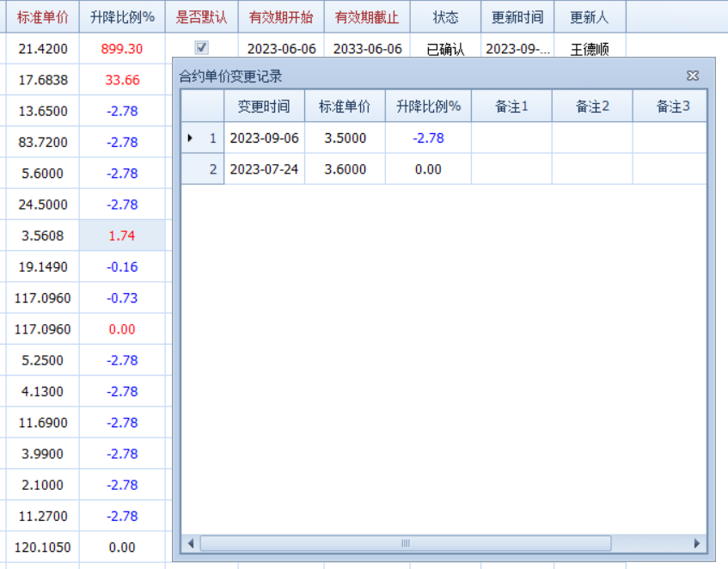Select price cell 2.1000
This screenshot has width=728, height=569.
coord(42,485)
